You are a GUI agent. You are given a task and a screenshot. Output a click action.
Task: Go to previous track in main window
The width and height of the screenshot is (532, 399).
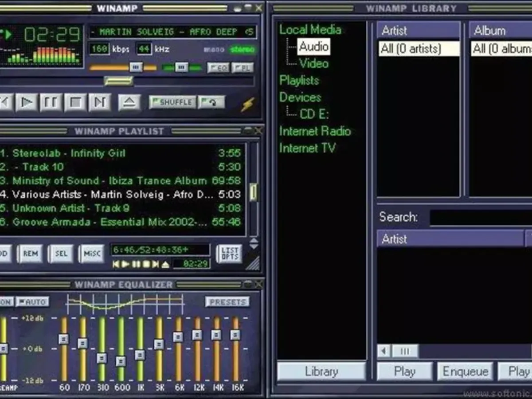[x=5, y=102]
